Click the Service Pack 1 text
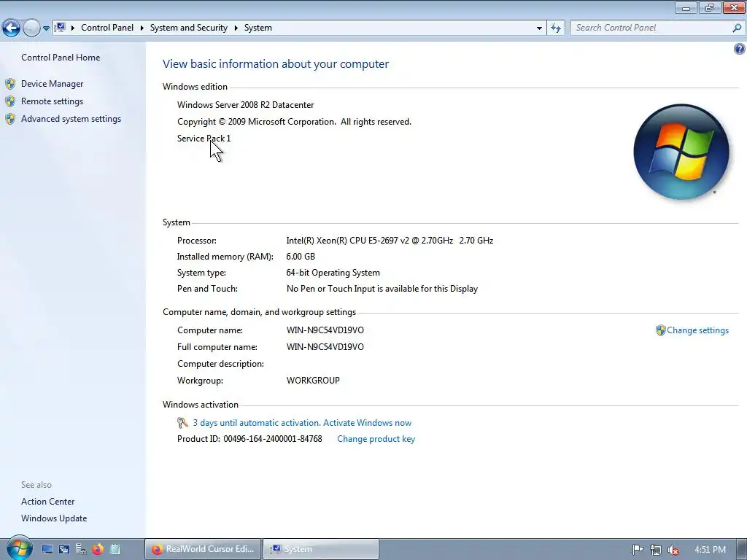Image resolution: width=747 pixels, height=560 pixels. pyautogui.click(x=204, y=139)
